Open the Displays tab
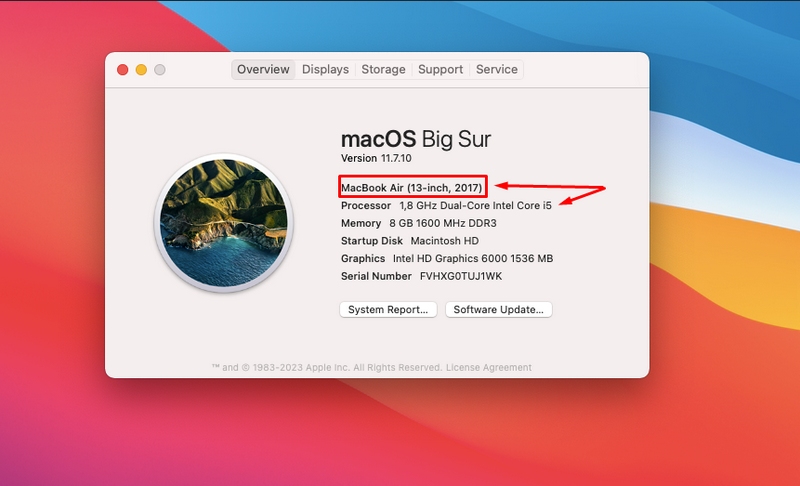The width and height of the screenshot is (800, 486). [325, 70]
